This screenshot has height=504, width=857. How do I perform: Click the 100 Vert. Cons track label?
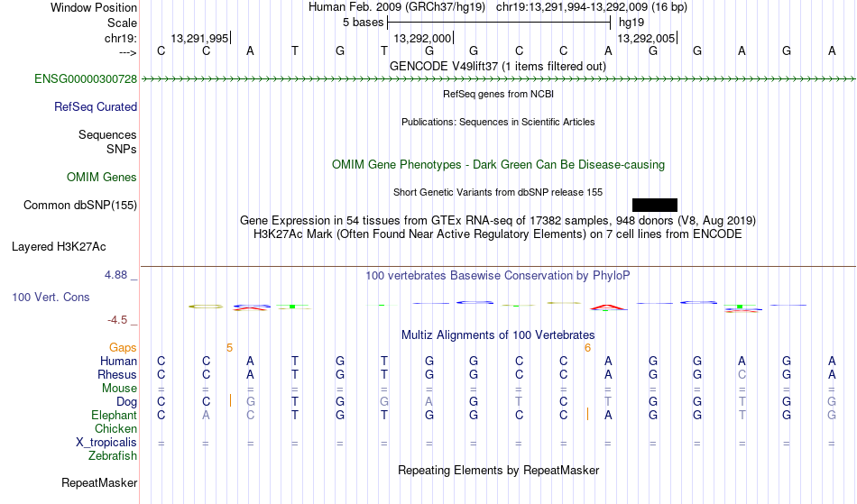point(51,297)
